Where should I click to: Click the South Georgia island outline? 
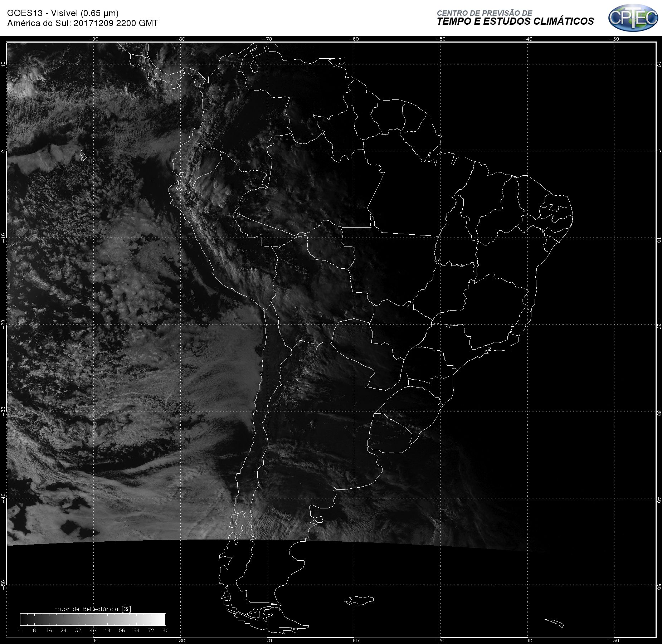[554, 623]
